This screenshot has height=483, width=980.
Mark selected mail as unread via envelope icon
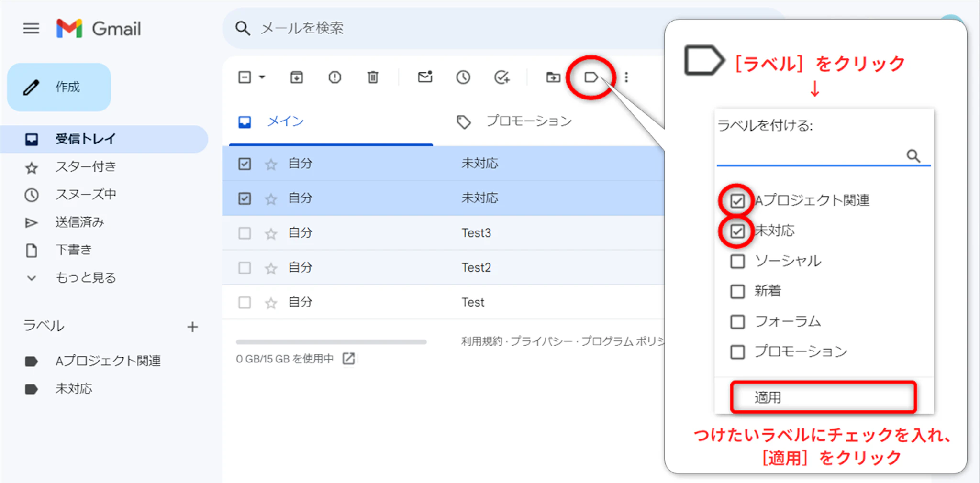coord(425,77)
